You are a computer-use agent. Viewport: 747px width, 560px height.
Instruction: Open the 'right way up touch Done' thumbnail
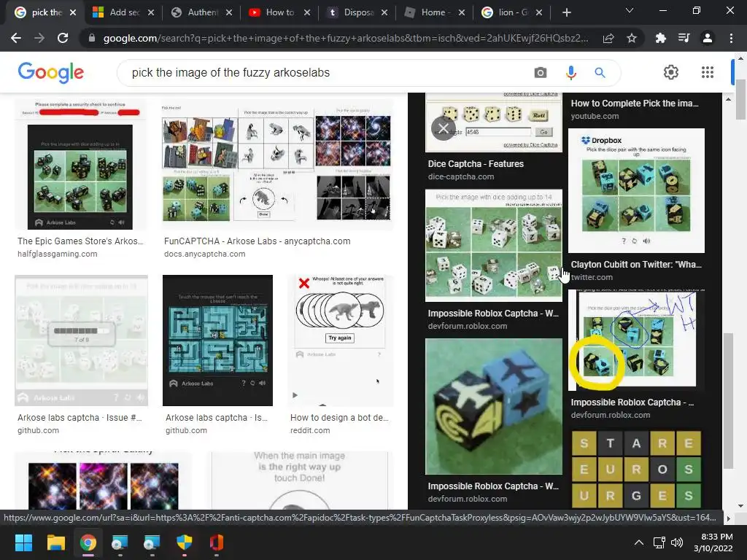(299, 481)
